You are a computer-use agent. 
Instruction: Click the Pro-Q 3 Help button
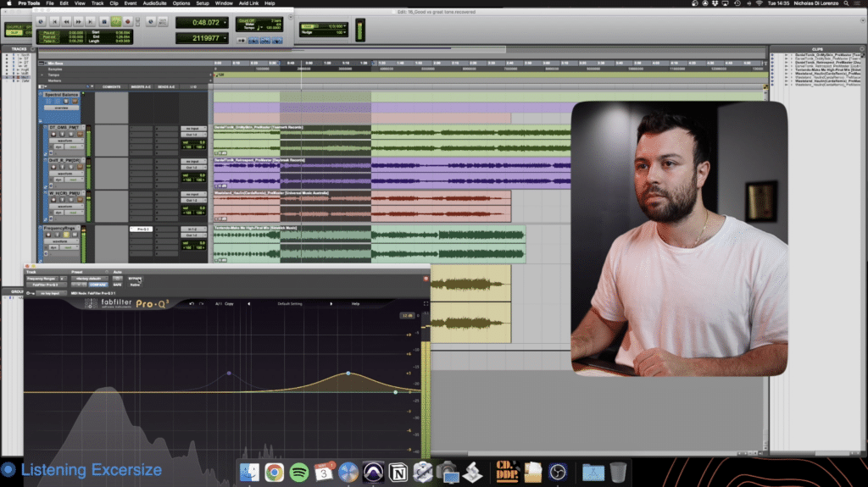355,304
